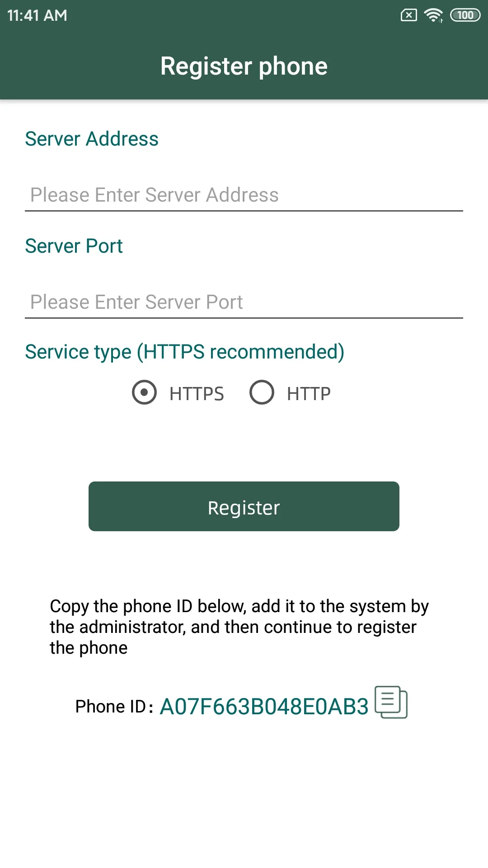
Task: Tap the Register phone title
Action: (x=244, y=66)
